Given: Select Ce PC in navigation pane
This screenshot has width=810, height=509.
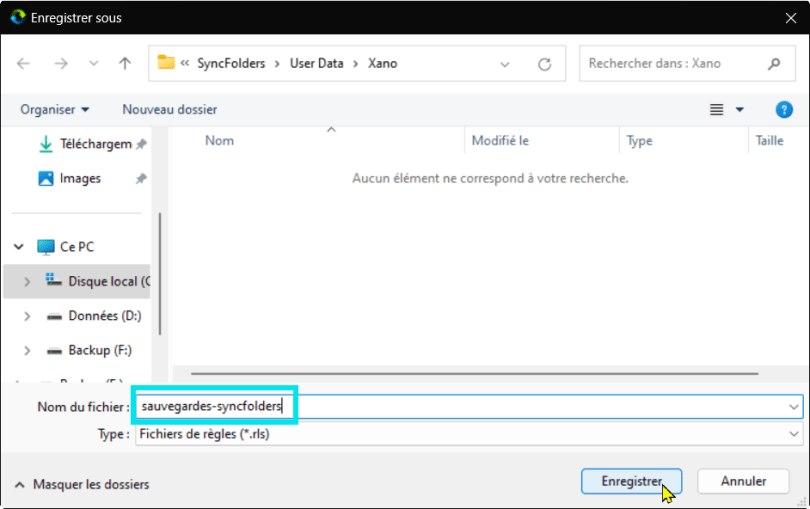Looking at the screenshot, I should click(66, 247).
